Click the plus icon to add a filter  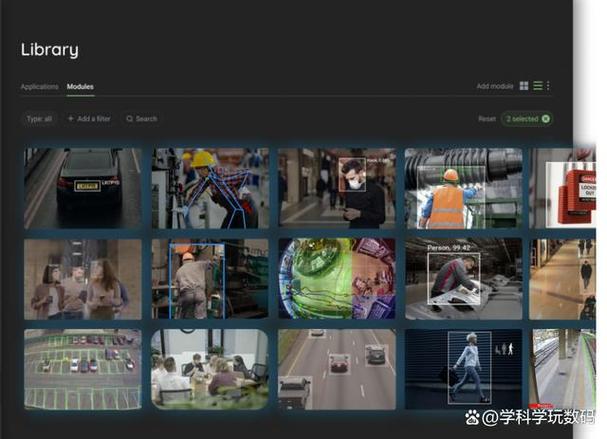71,119
